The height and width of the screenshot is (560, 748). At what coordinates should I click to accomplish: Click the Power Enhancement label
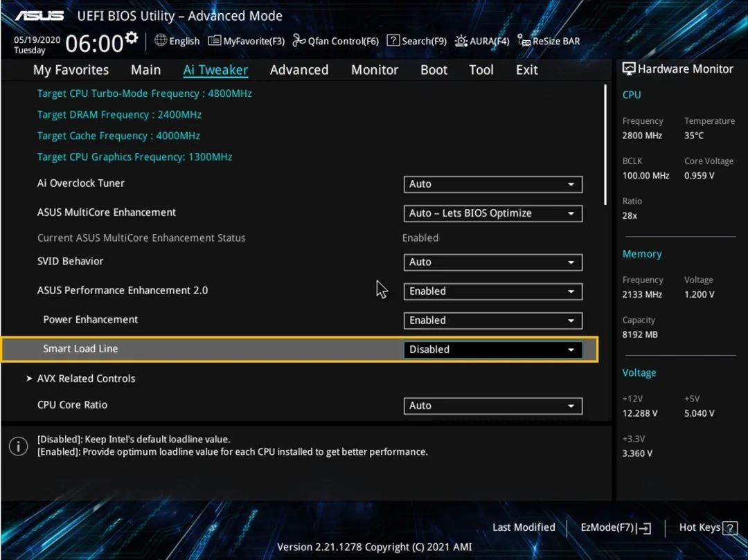click(91, 320)
